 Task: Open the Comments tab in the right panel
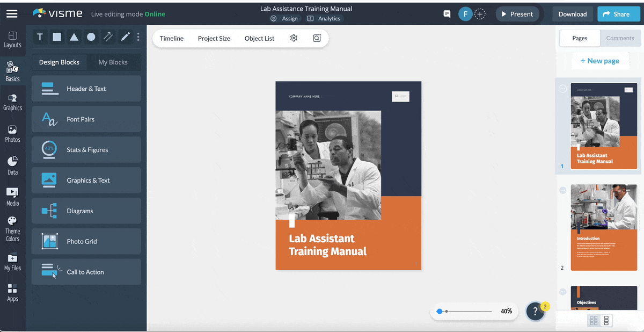click(620, 38)
